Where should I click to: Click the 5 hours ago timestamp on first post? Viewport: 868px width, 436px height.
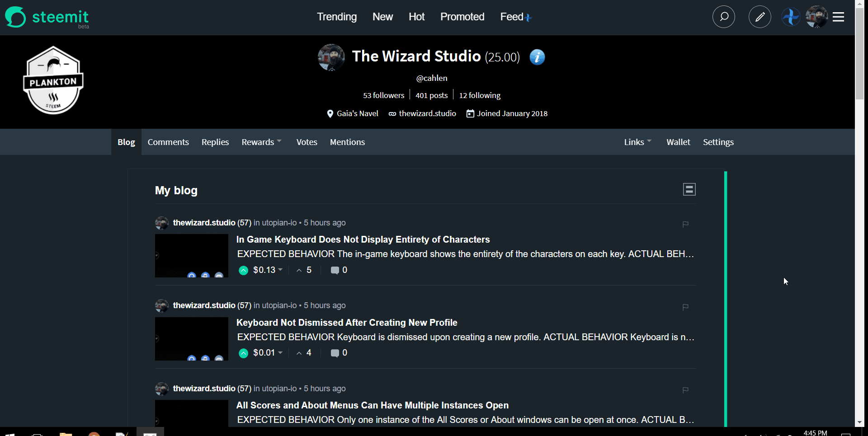(x=325, y=223)
